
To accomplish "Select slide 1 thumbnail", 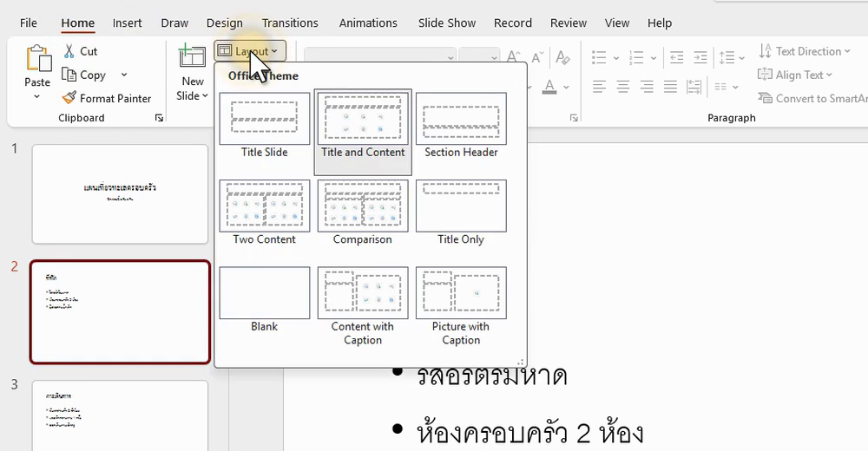I will [x=120, y=193].
